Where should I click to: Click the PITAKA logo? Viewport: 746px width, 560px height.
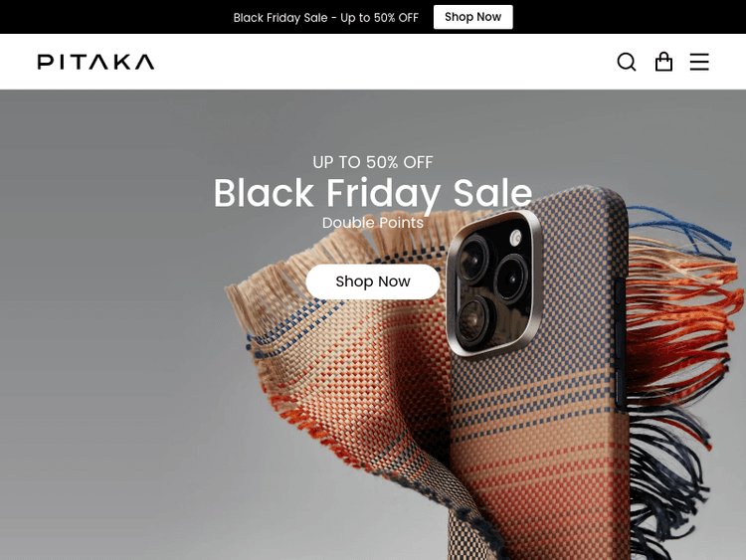pos(95,62)
